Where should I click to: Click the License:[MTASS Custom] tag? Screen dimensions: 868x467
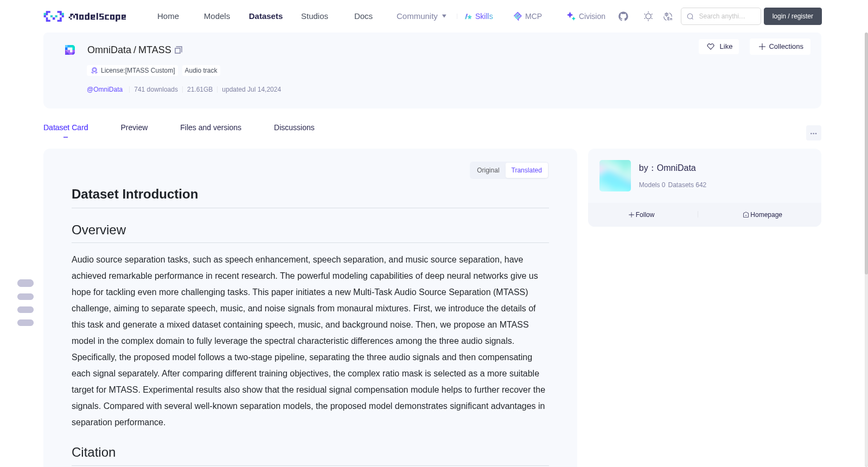[x=132, y=71]
